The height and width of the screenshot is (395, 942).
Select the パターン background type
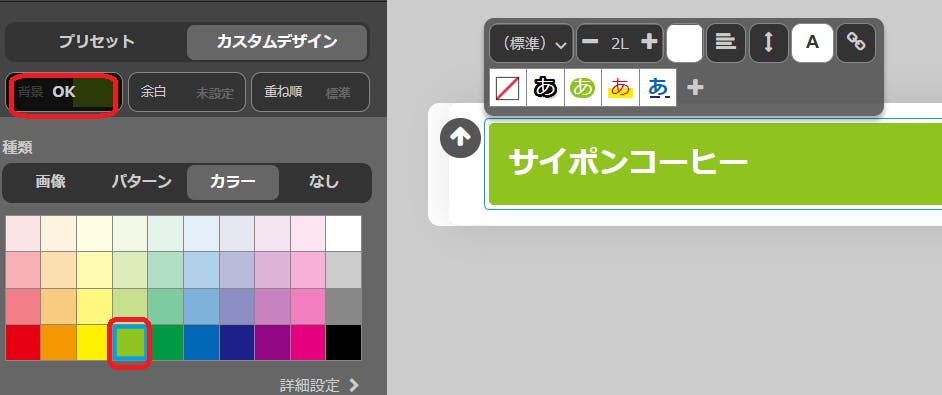point(142,182)
